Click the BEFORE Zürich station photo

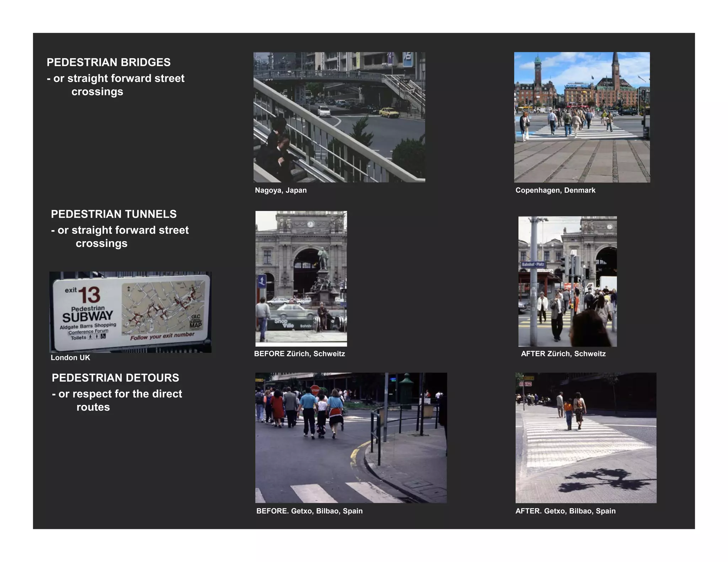tap(301, 279)
